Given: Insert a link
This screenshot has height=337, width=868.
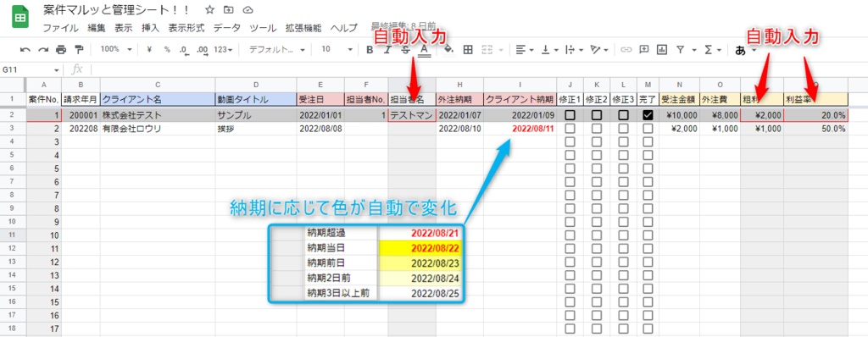Looking at the screenshot, I should [626, 49].
